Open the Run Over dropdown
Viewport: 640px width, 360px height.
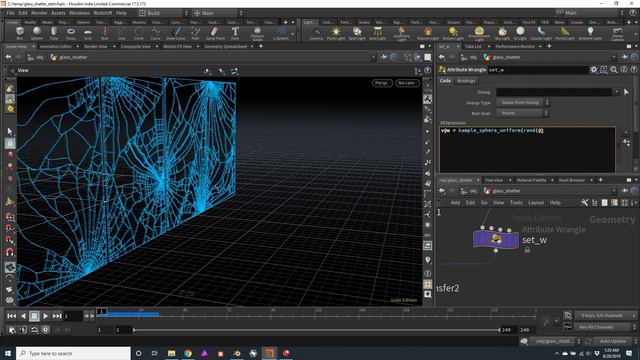click(522, 113)
